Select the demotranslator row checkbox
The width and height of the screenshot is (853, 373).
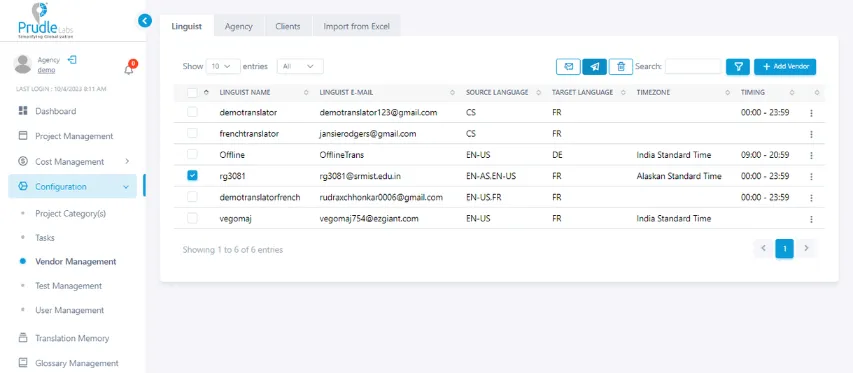[x=192, y=112]
